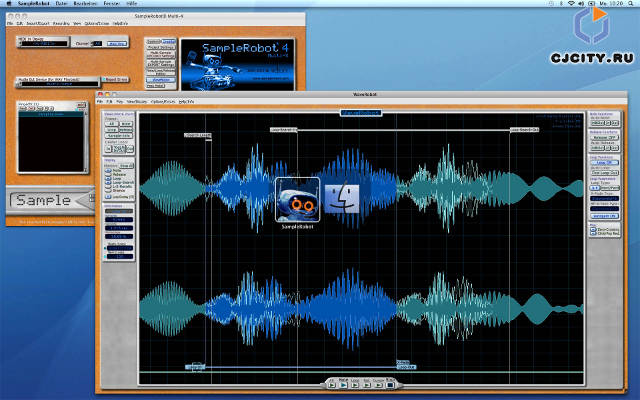Play the Release region with the Rel button
Image resolution: width=640 pixels, height=400 pixels.
367,385
